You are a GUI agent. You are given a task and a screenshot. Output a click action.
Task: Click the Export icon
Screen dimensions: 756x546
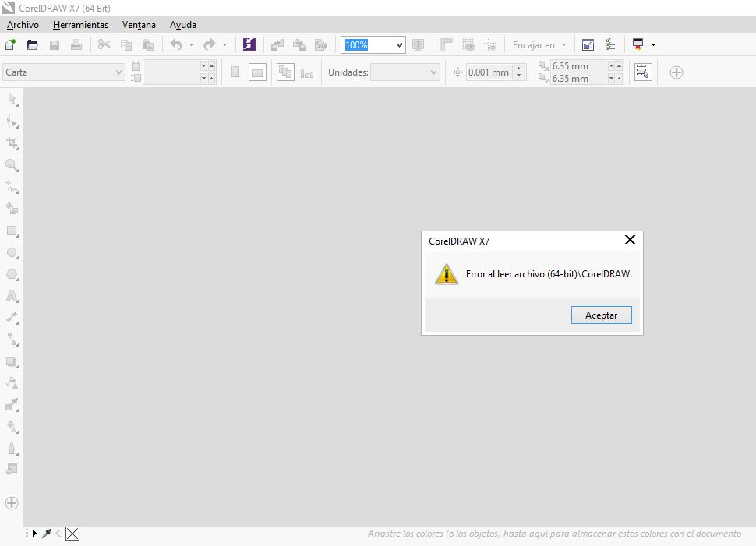pos(299,45)
